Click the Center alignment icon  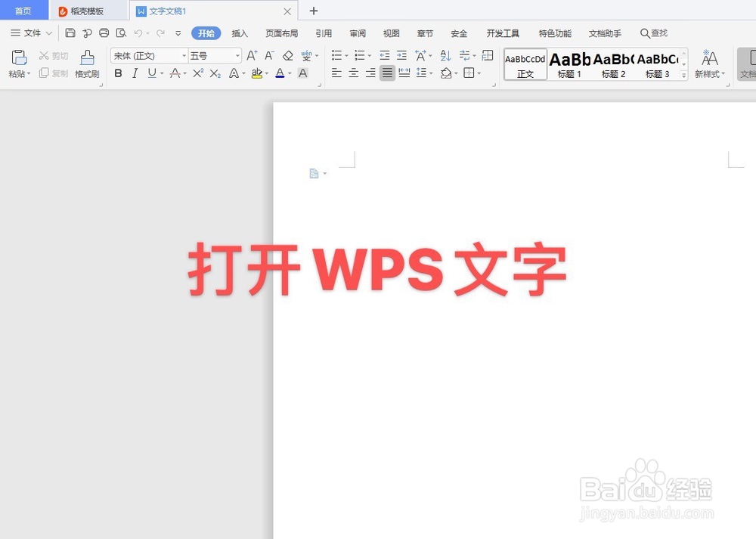[x=353, y=73]
